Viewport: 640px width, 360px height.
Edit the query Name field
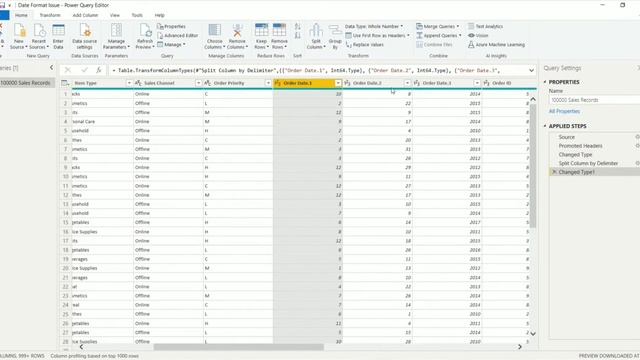click(x=594, y=100)
